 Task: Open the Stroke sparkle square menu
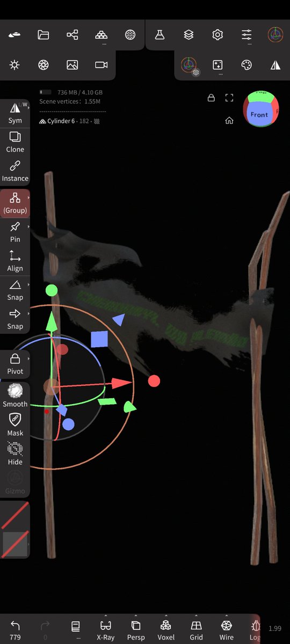point(218,65)
